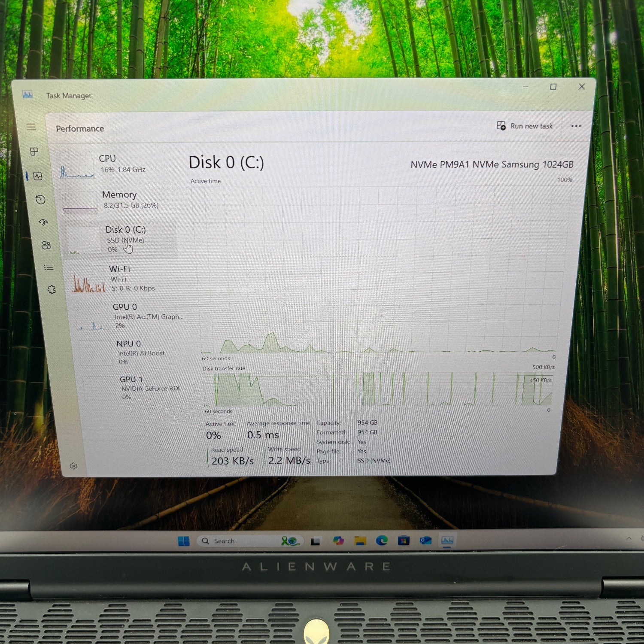This screenshot has height=644, width=644.
Task: Open the Users view icon
Action: (x=47, y=246)
